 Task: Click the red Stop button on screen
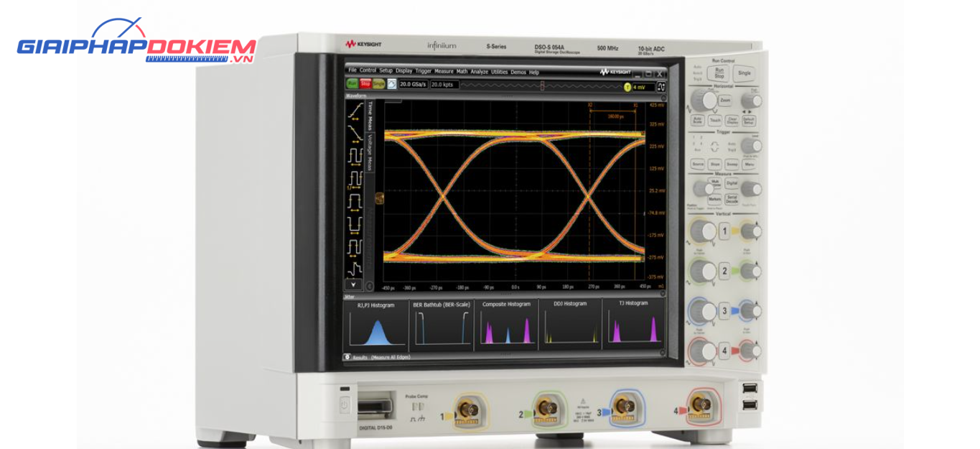point(365,83)
